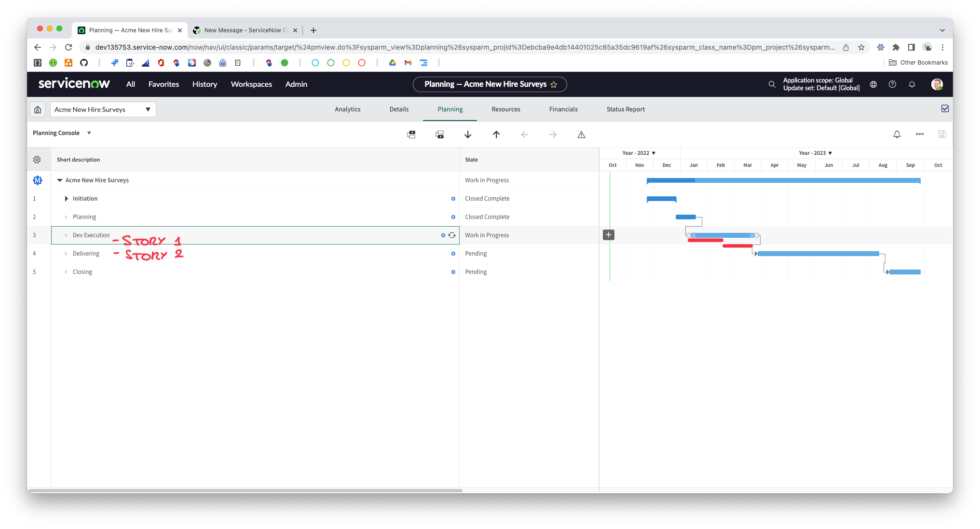This screenshot has width=980, height=529.
Task: Open a new browser tab
Action: [313, 30]
